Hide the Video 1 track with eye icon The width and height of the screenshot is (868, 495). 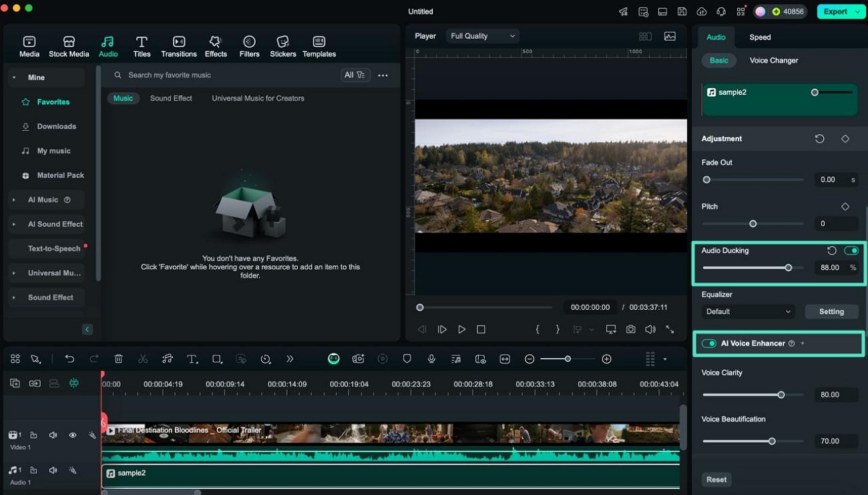(72, 435)
